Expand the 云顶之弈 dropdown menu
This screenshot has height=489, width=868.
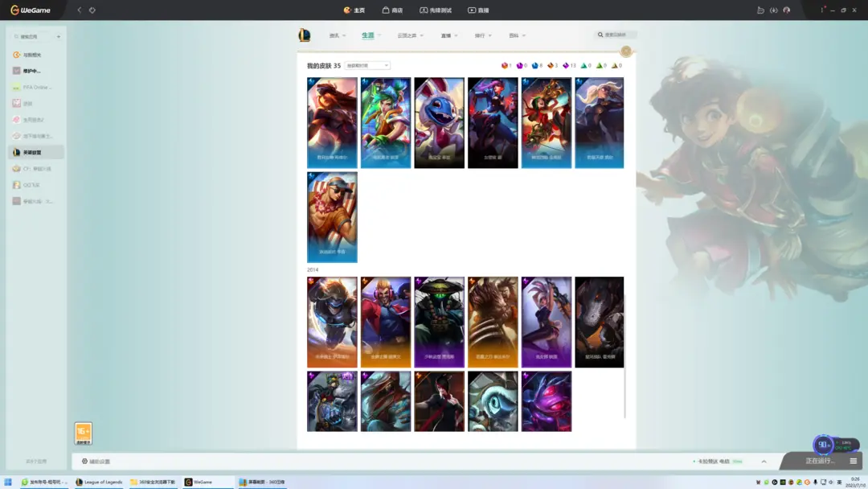[x=410, y=35]
